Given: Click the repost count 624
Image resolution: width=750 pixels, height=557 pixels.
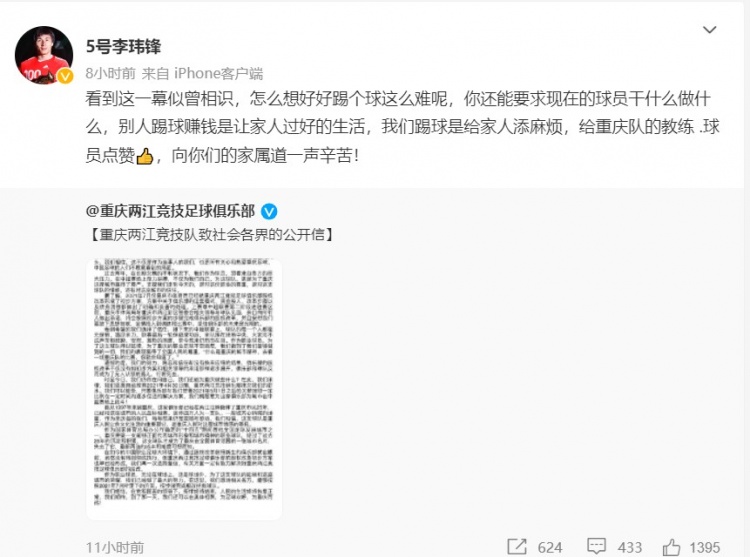Looking at the screenshot, I should (x=550, y=547).
